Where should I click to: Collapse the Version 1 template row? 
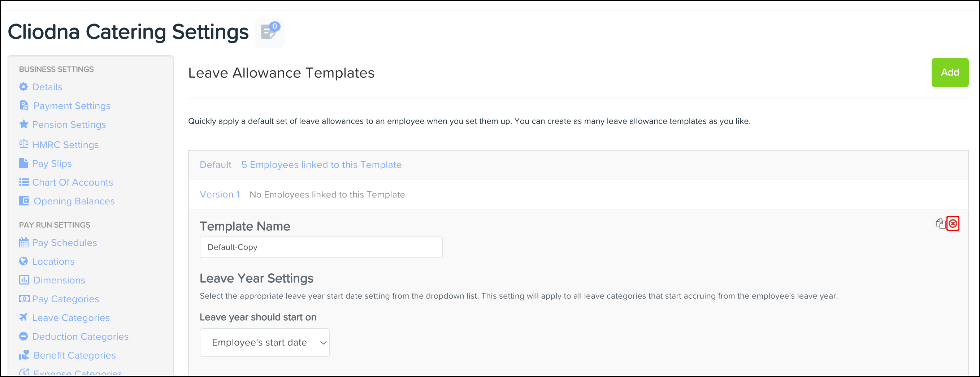pos(220,194)
